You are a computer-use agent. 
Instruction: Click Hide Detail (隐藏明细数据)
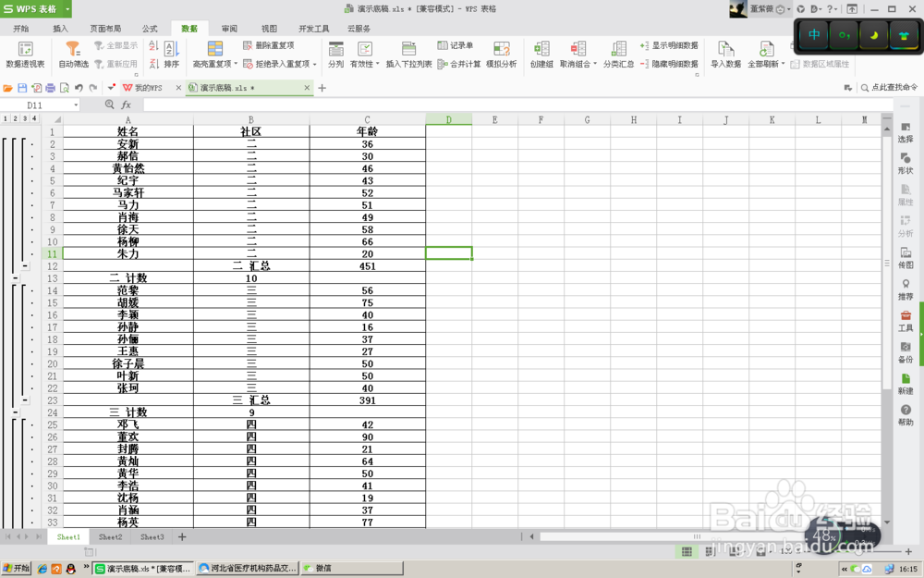669,64
